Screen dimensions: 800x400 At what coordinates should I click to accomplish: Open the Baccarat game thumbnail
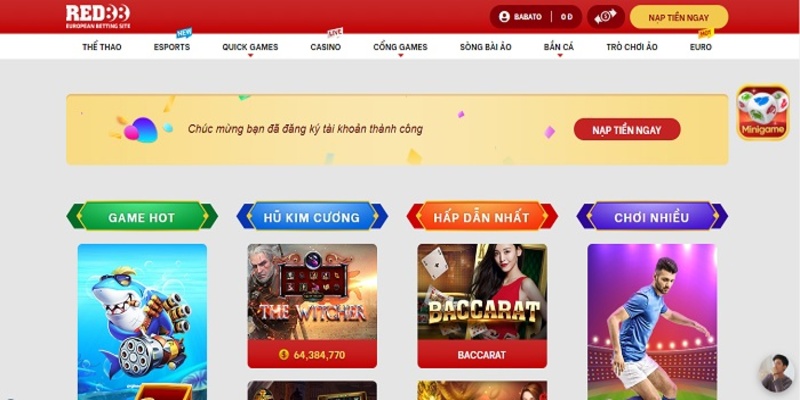(x=482, y=292)
